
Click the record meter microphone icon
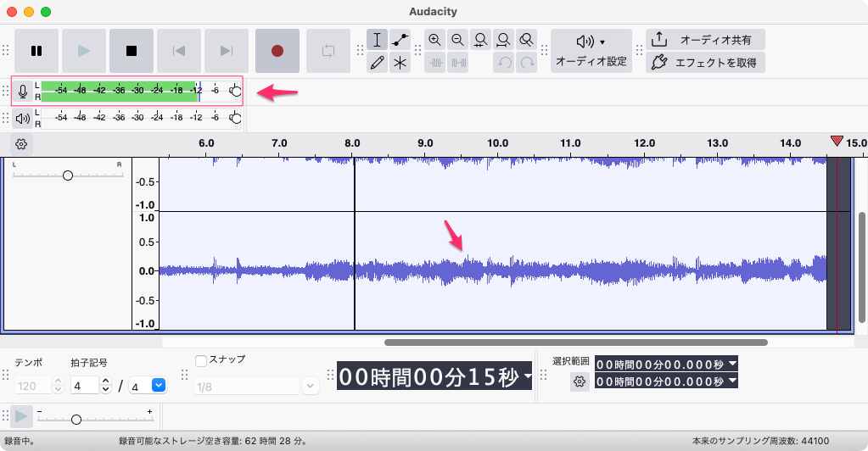click(23, 92)
